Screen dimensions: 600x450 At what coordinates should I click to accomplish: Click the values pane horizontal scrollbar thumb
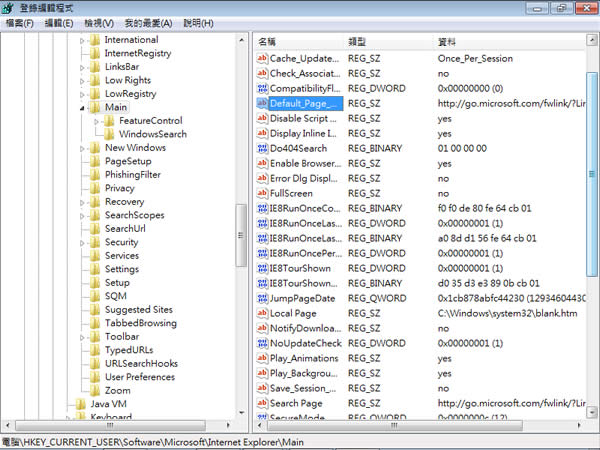pyautogui.click(x=394, y=425)
